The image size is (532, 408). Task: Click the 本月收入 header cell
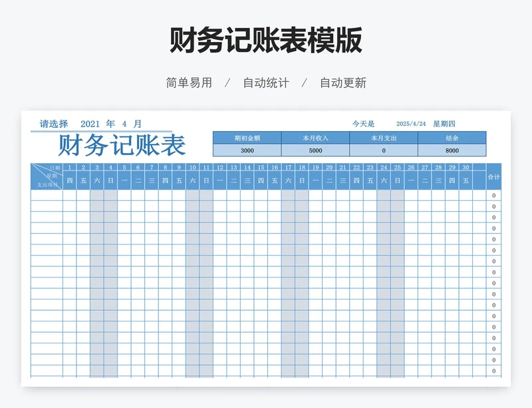click(315, 138)
